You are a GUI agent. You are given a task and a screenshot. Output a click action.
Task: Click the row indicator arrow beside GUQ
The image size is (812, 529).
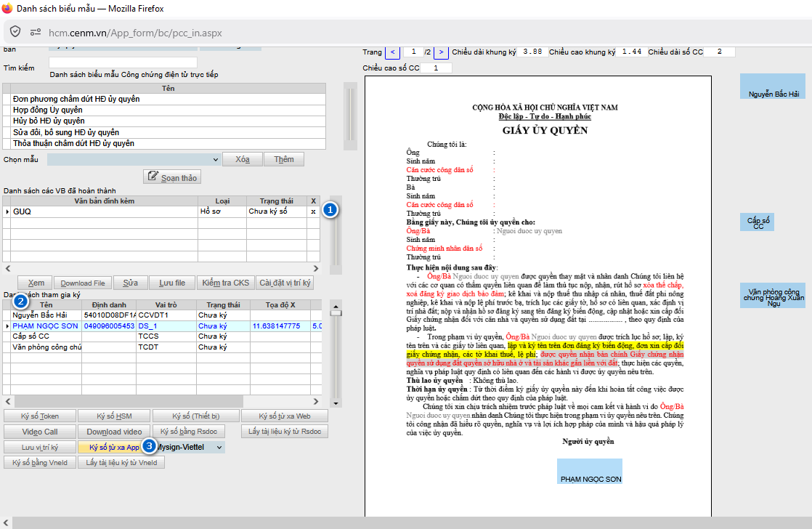pos(7,211)
